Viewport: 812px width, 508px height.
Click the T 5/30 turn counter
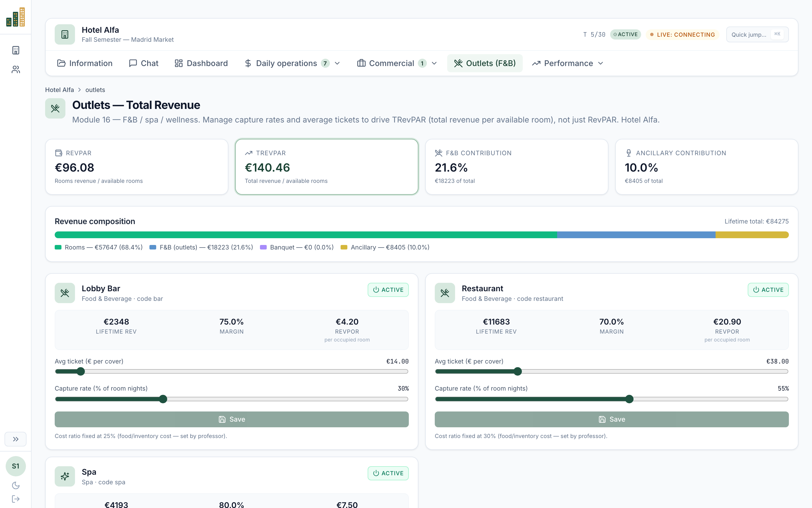click(594, 35)
